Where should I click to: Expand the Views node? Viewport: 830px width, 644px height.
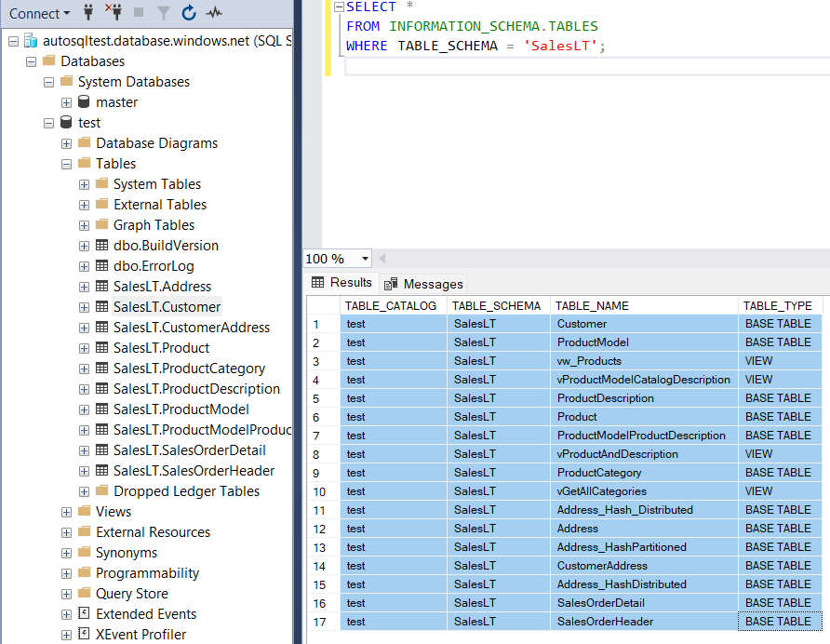coord(65,511)
